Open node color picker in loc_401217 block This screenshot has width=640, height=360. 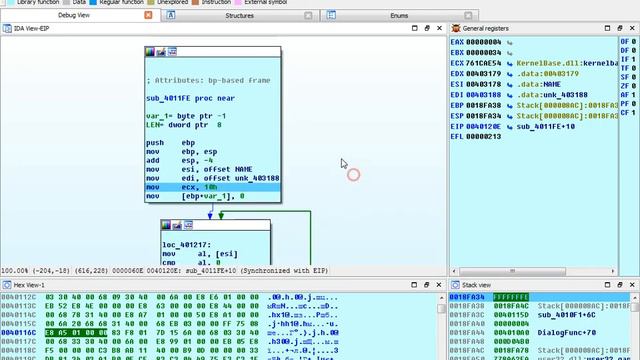pos(166,225)
